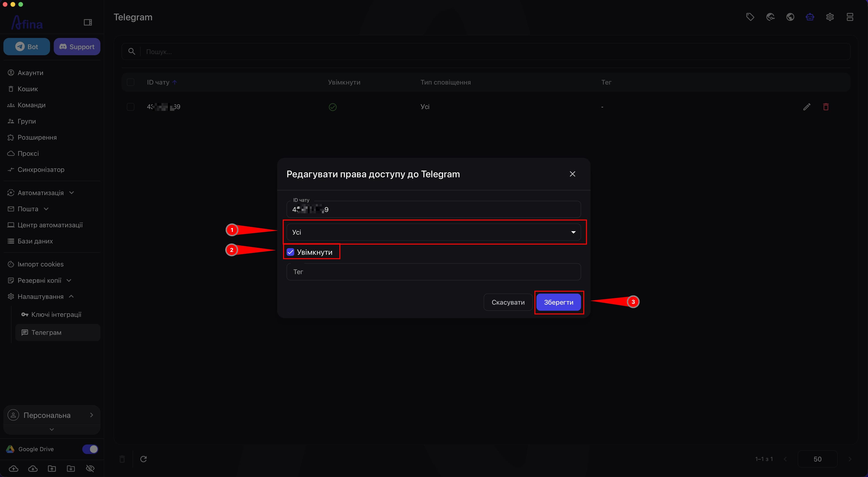Click the Тег input field

[x=434, y=272]
